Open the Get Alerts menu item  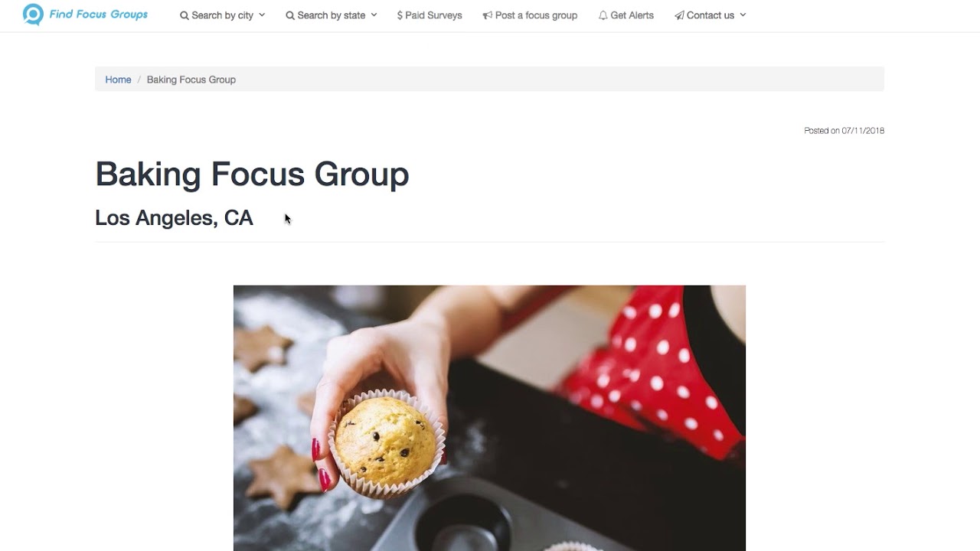tap(626, 15)
